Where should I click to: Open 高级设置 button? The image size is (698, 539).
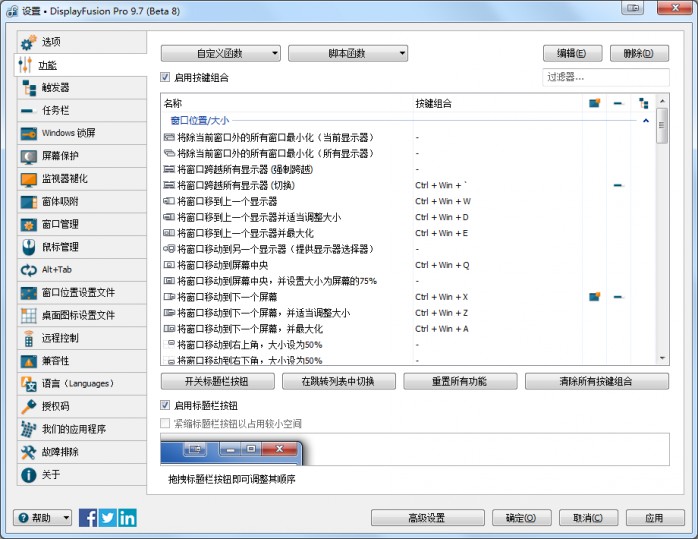[428, 518]
